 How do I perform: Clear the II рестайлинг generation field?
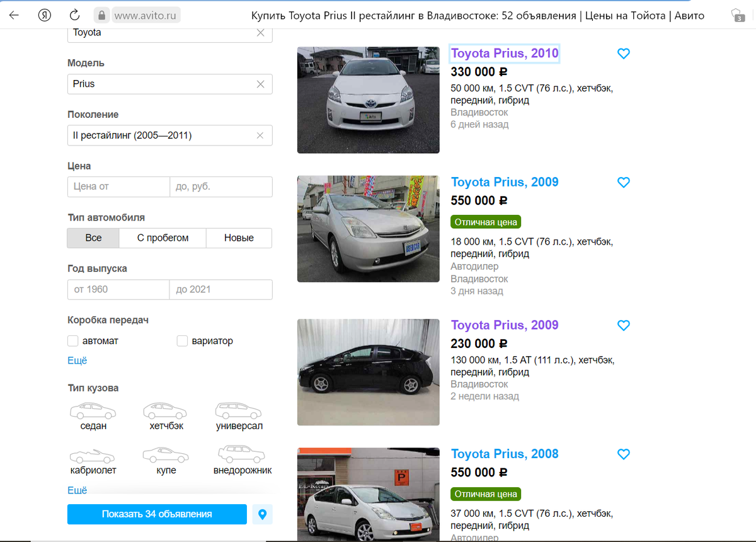pyautogui.click(x=260, y=135)
